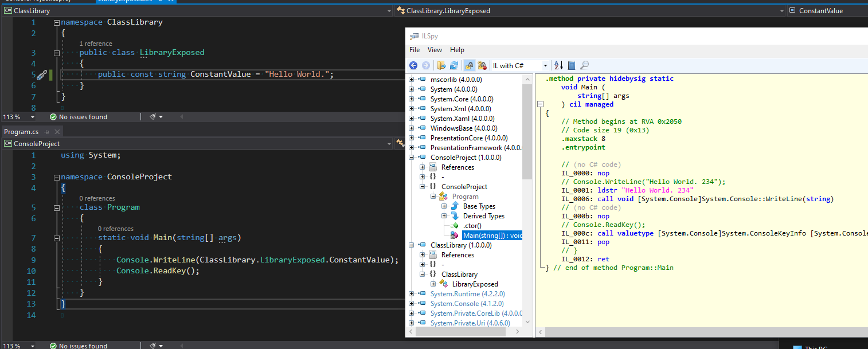Switch to the Program.cs tab
This screenshot has width=868, height=349.
(21, 132)
